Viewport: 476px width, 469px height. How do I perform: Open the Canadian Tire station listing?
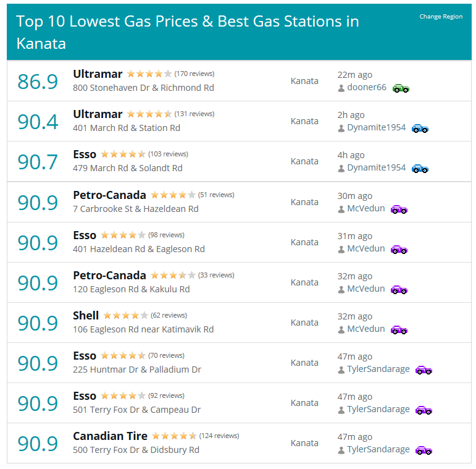click(110, 436)
